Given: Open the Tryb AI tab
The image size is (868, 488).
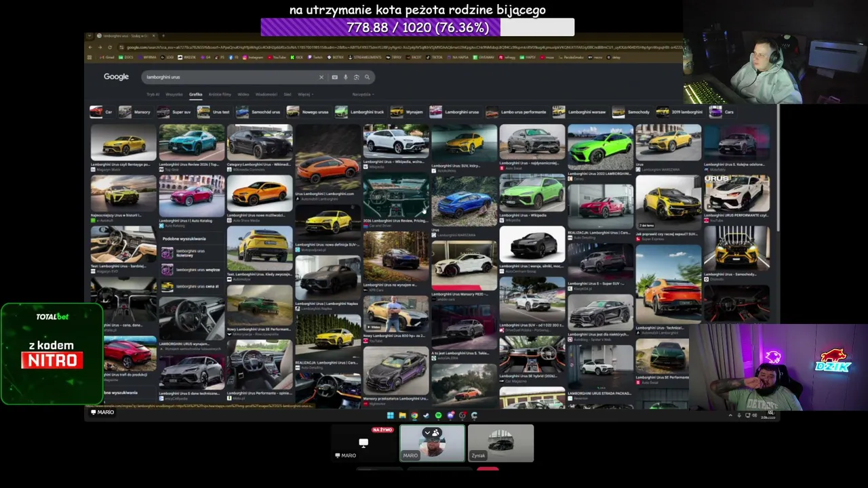Looking at the screenshot, I should (x=153, y=95).
